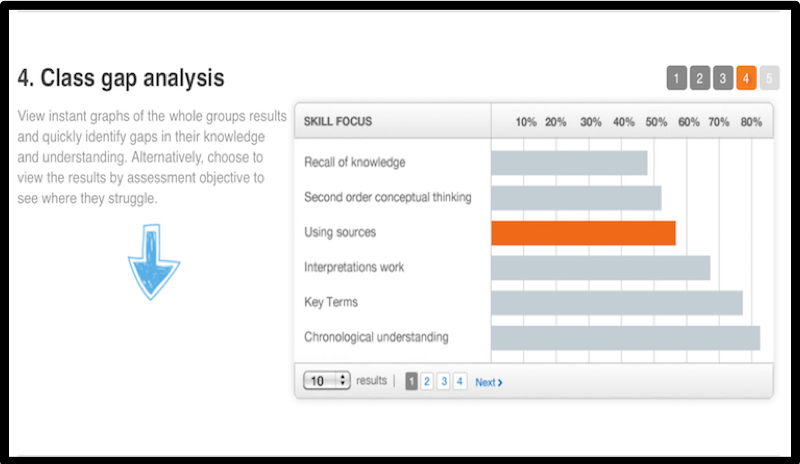Select the Interpretations work label
The width and height of the screenshot is (800, 464).
point(354,267)
